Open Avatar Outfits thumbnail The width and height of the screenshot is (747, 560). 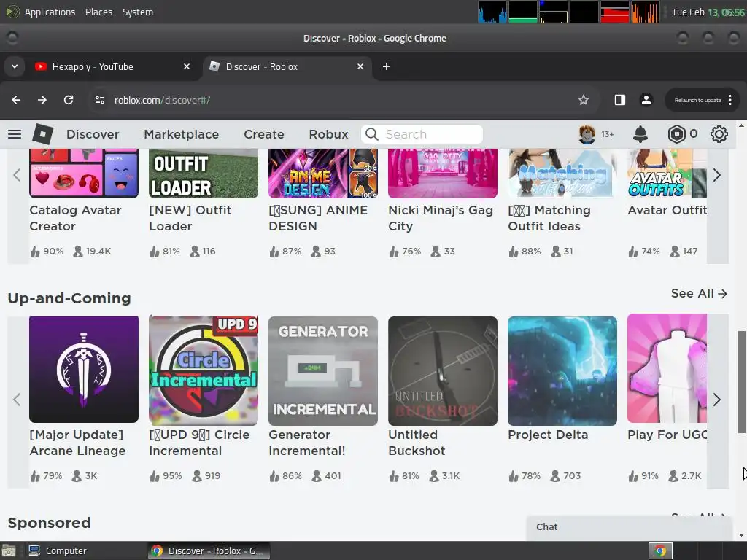[x=667, y=174]
